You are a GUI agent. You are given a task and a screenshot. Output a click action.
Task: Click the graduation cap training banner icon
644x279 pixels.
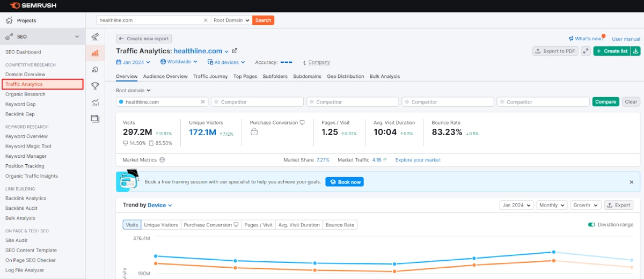127,181
